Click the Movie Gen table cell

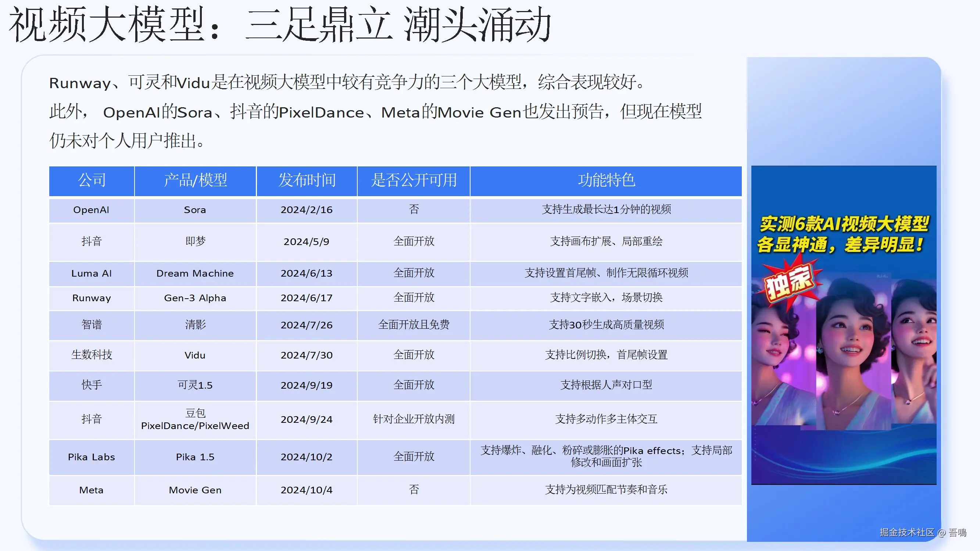coord(195,490)
